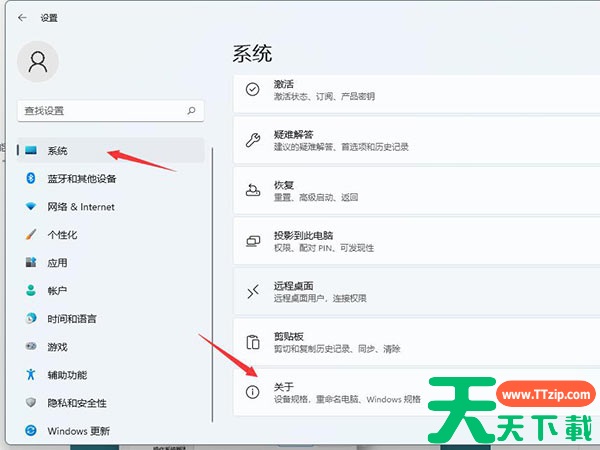Click the shield 隐私和安全性 icon
The width and height of the screenshot is (600, 450).
click(31, 402)
